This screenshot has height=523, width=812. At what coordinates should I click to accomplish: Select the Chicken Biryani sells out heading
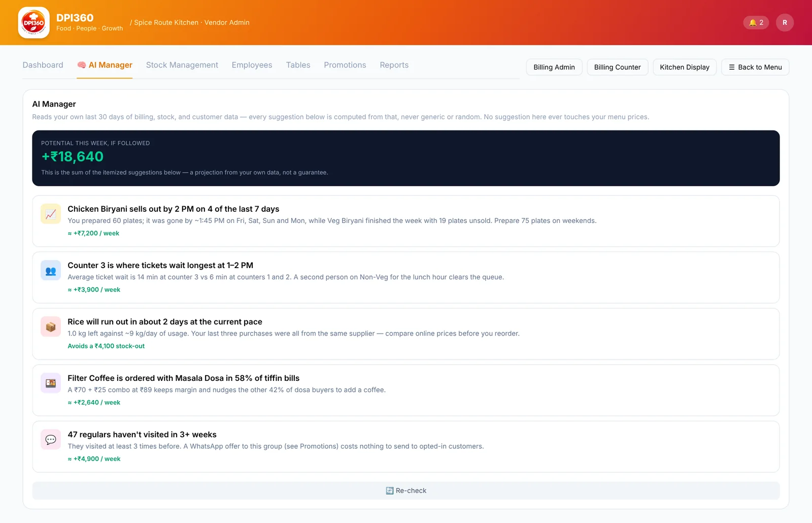174,209
